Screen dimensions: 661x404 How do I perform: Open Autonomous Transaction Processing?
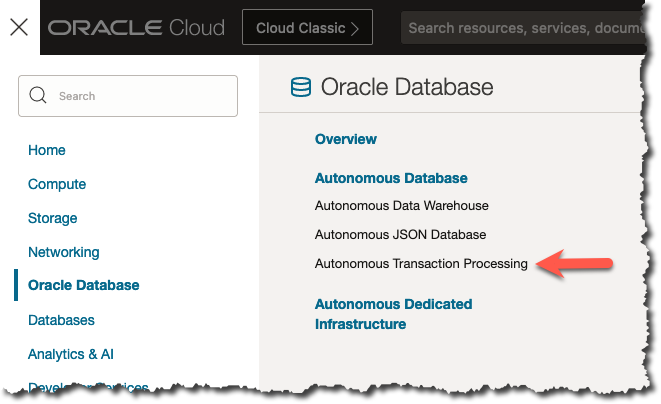tap(421, 264)
